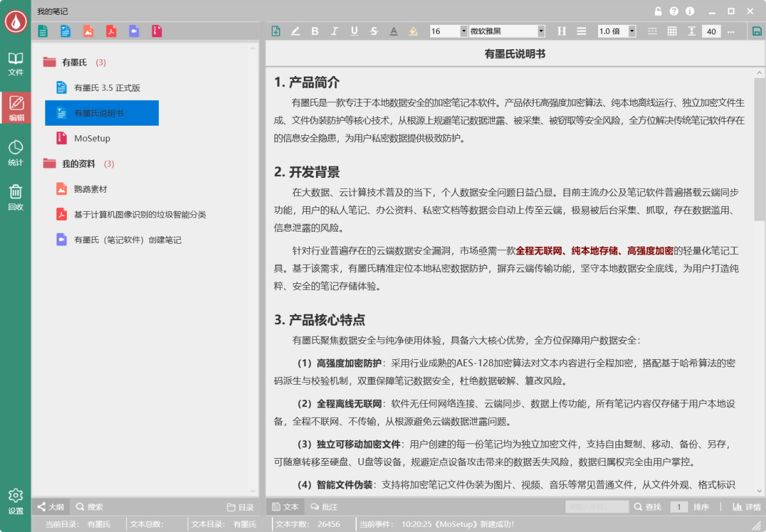Image resolution: width=766 pixels, height=532 pixels.
Task: Click the paragraph spacing height icon
Action: [x=692, y=31]
